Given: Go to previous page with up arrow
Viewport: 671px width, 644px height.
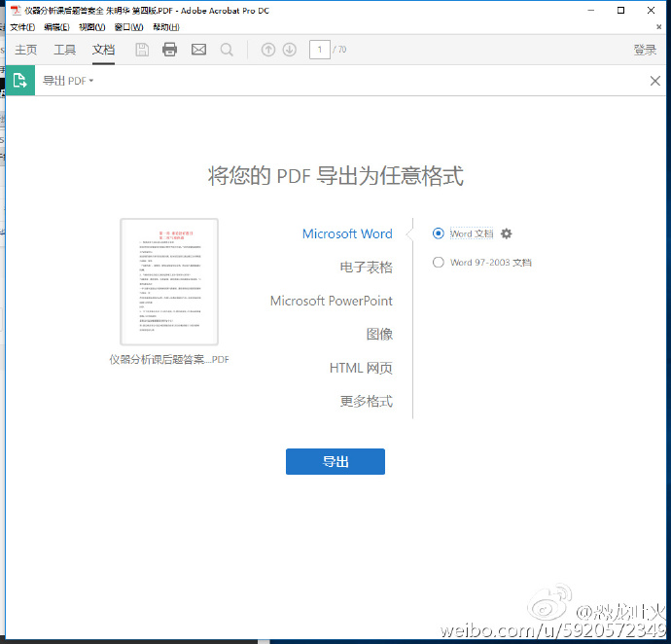Looking at the screenshot, I should [268, 50].
